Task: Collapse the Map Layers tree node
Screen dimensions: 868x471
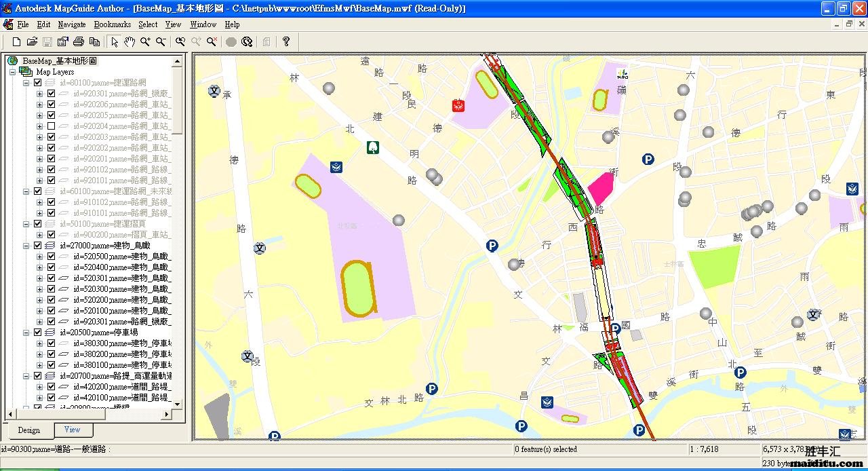Action: point(13,72)
